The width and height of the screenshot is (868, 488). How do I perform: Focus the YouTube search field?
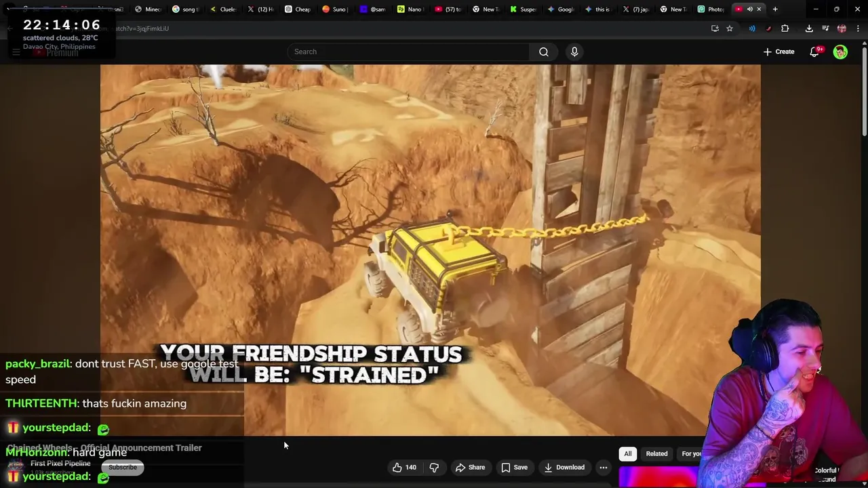pos(409,52)
